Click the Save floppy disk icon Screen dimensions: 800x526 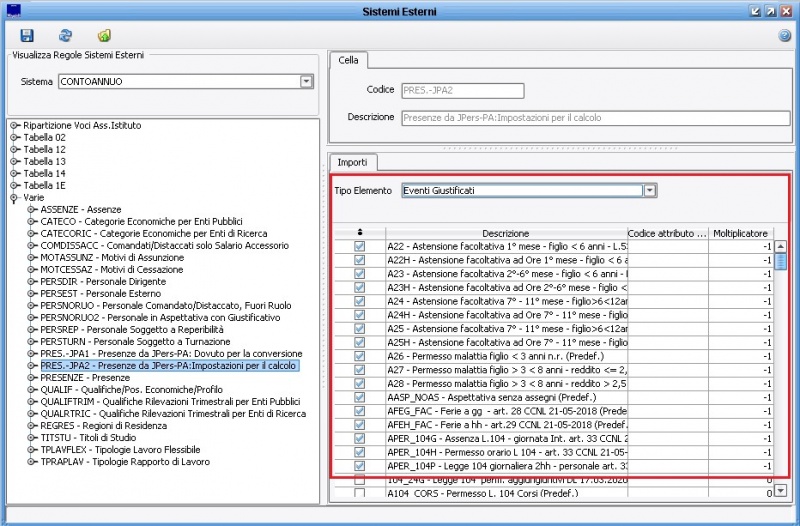pos(27,35)
